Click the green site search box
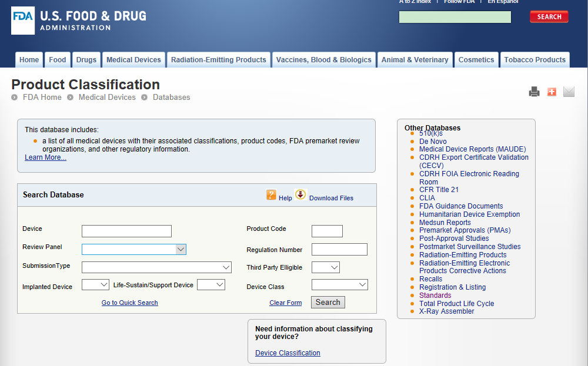The height and width of the screenshot is (366, 588). [x=455, y=17]
